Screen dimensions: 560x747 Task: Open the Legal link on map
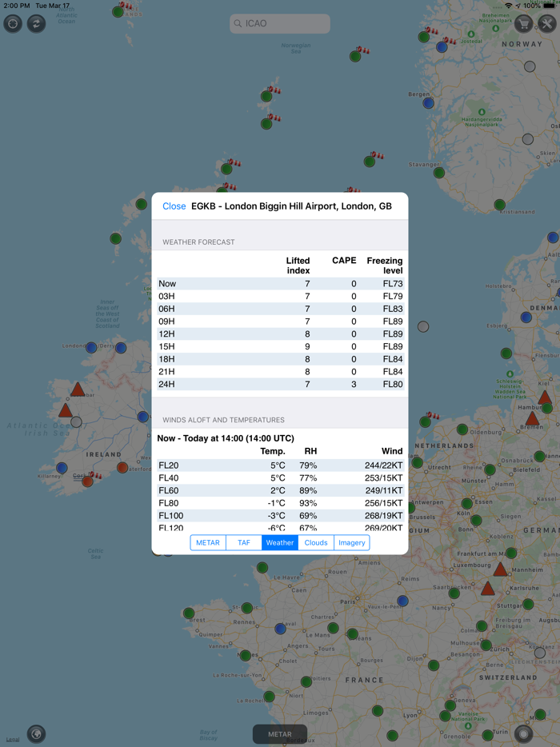(x=13, y=739)
